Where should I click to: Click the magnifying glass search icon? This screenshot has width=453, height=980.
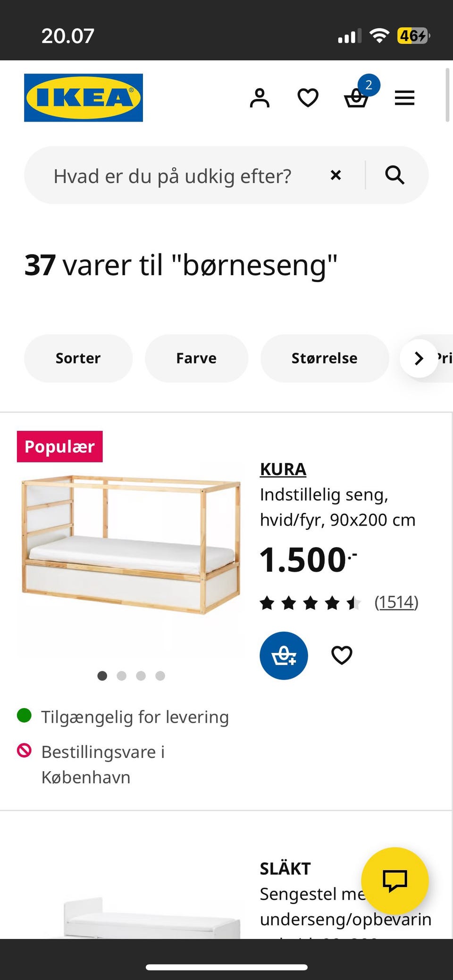394,175
